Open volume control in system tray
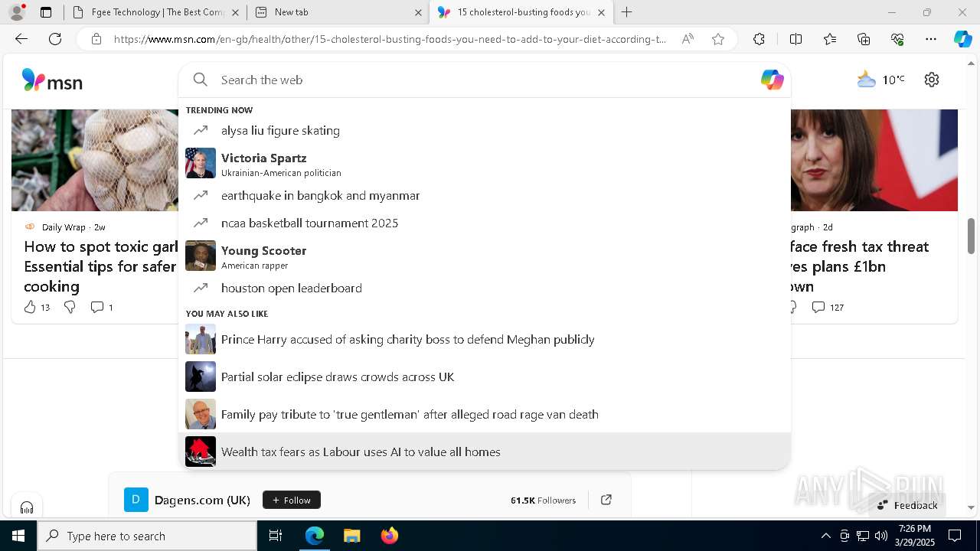This screenshot has width=980, height=551. (881, 536)
